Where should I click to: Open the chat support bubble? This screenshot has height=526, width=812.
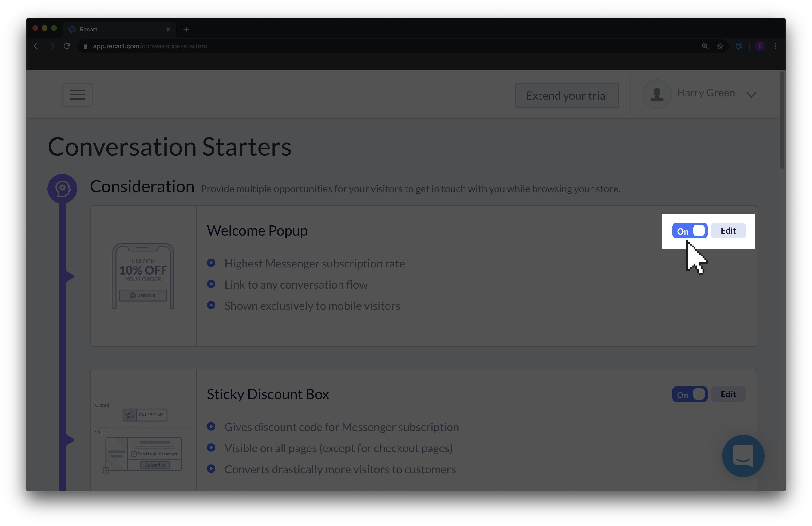pyautogui.click(x=743, y=456)
